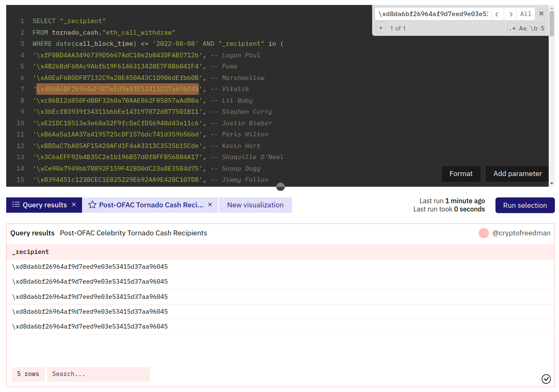Screen dimensions: 559x392
Task: Close the Post-OFAC Tornado Cash tab
Action: tap(210, 204)
